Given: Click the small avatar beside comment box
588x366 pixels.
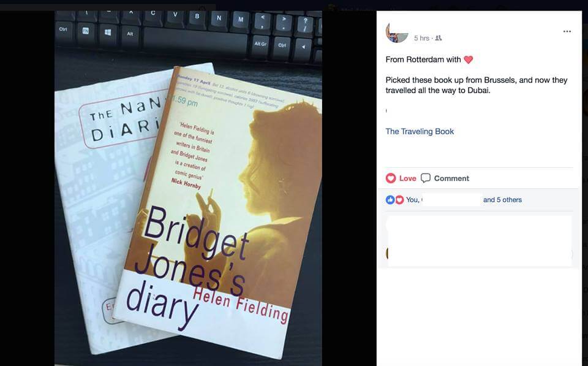Looking at the screenshot, I should point(386,253).
